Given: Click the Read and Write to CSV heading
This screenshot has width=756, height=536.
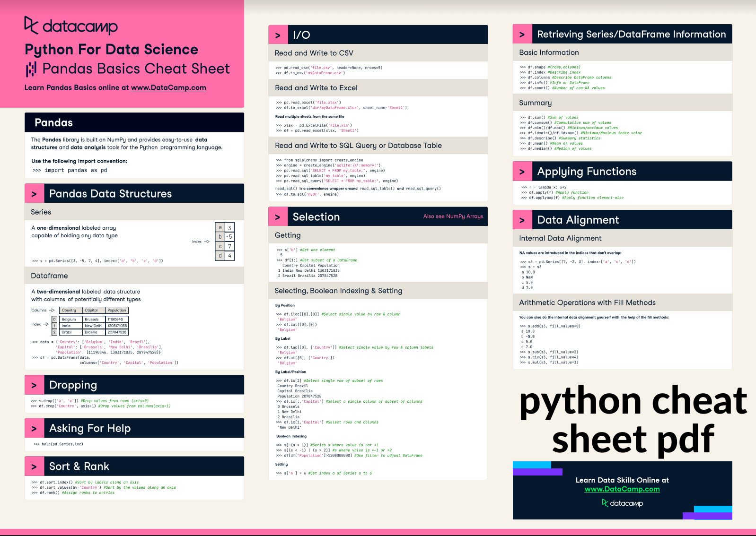Looking at the screenshot, I should click(314, 53).
